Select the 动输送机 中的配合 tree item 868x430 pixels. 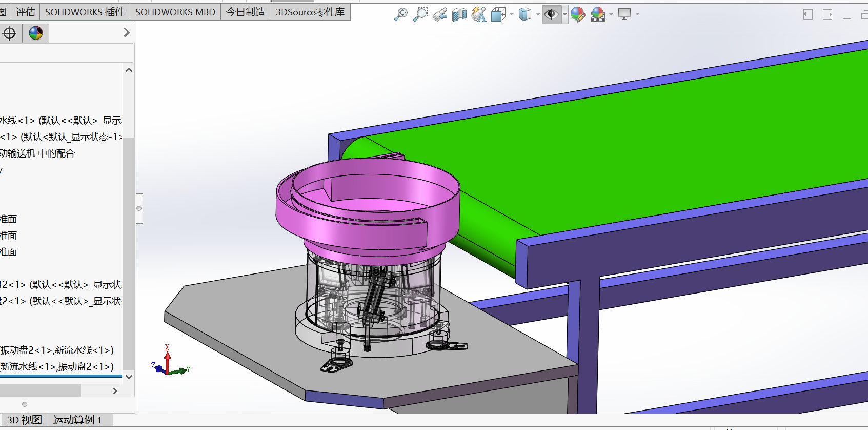37,153
